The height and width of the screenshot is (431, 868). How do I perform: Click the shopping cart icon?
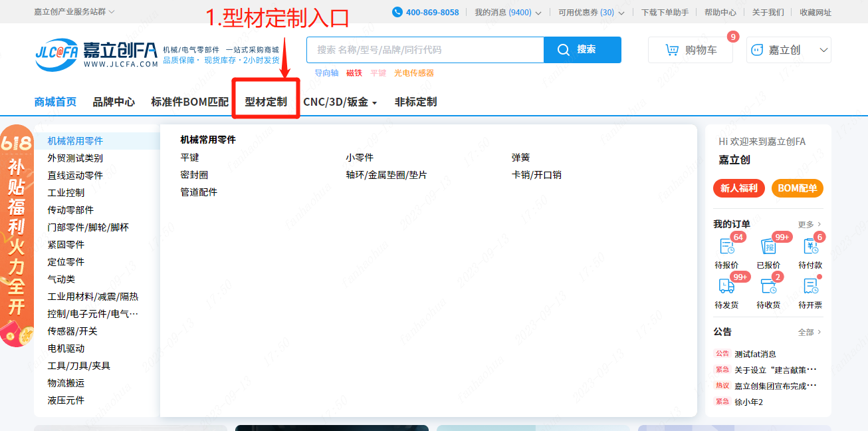coord(673,50)
